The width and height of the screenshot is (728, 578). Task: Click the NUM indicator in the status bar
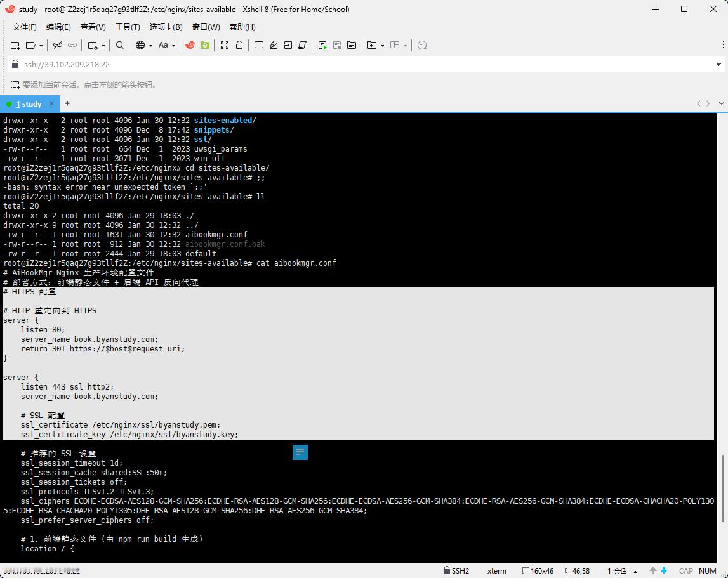coord(708,571)
